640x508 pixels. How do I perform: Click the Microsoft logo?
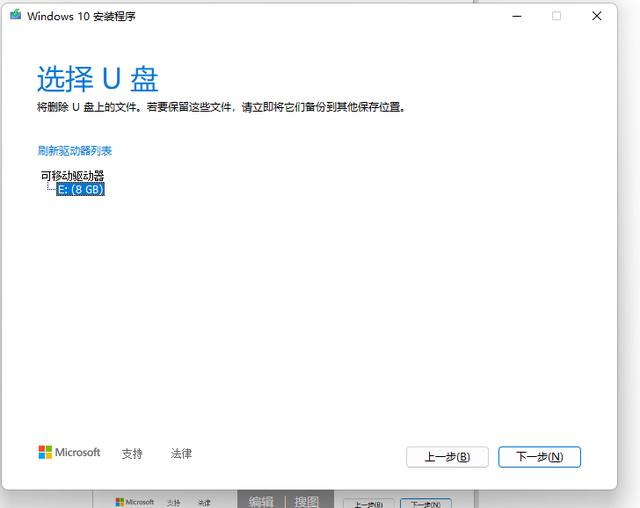69,452
